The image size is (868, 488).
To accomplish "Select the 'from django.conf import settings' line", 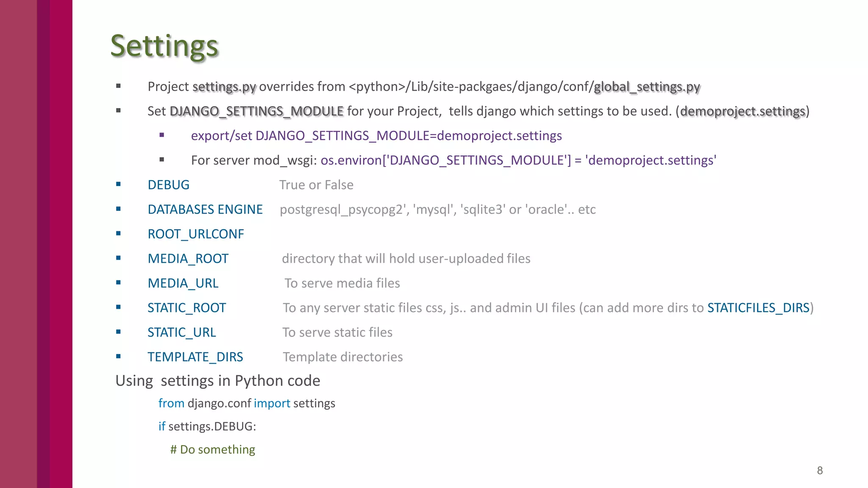I will [247, 403].
